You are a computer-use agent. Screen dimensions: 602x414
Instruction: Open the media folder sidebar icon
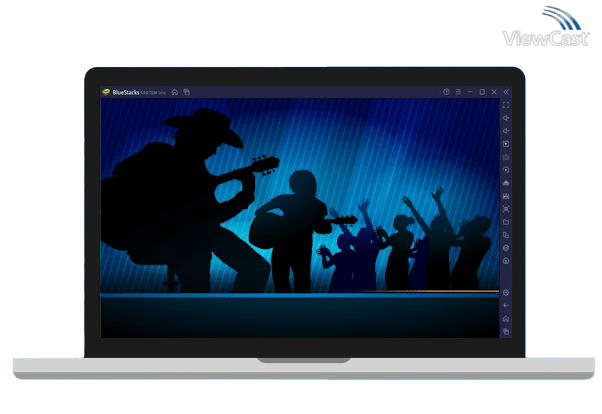[506, 222]
